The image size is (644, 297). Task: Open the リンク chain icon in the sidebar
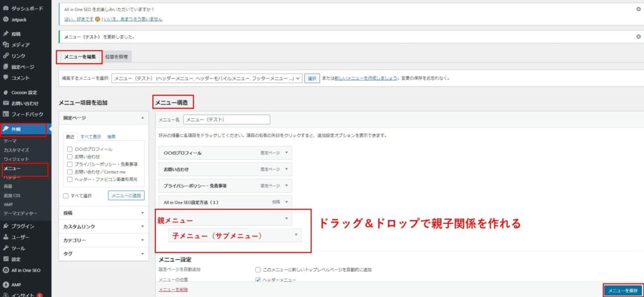(x=6, y=56)
